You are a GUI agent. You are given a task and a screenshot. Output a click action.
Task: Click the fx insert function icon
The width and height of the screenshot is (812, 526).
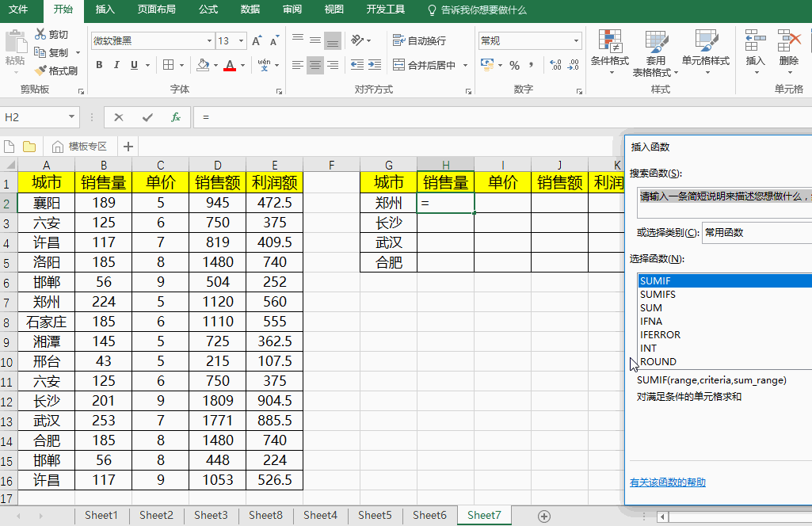pyautogui.click(x=176, y=117)
